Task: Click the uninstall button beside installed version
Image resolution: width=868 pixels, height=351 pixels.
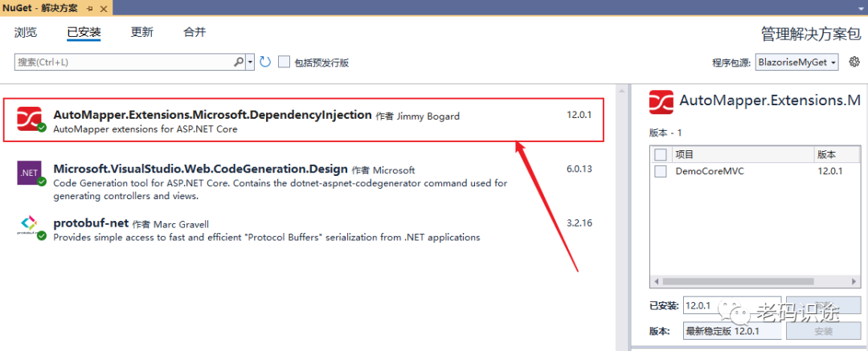Action: point(823,305)
